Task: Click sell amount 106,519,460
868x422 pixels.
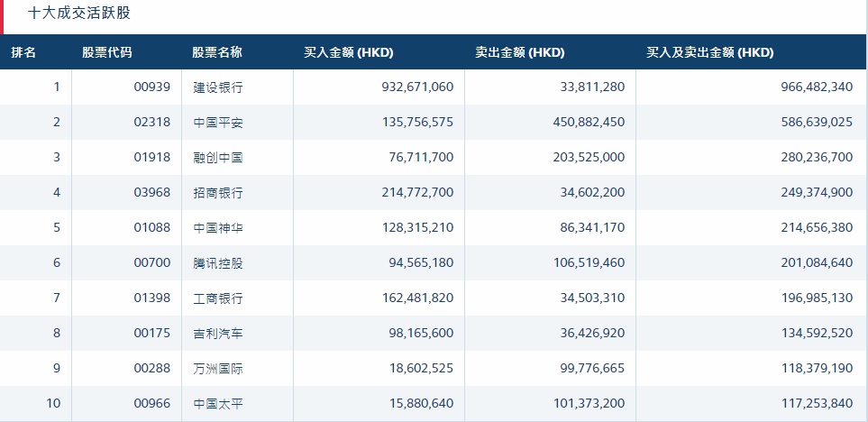Action: point(589,262)
